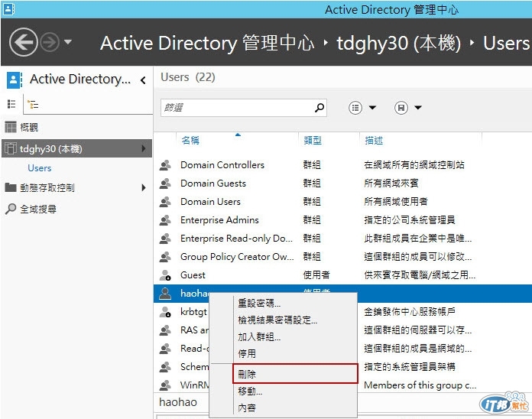The width and height of the screenshot is (532, 419).
Task: Click the Domain Users group icon
Action: coord(165,202)
